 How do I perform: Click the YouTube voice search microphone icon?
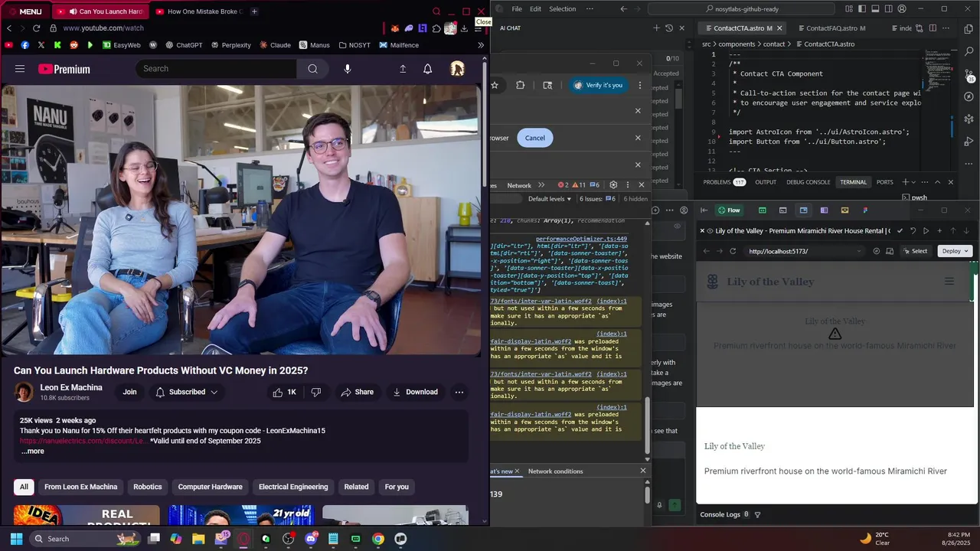click(348, 69)
